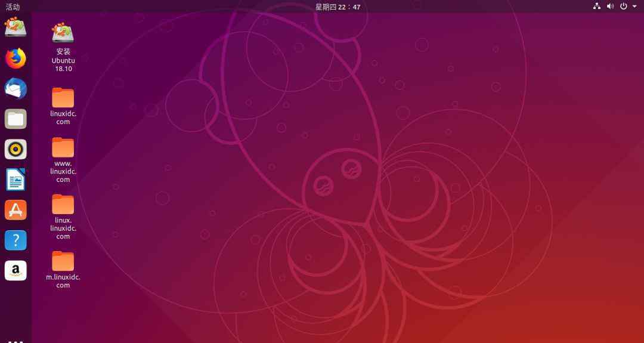Image resolution: width=644 pixels, height=343 pixels.
Task: Show applications grid at dock bottom
Action: (16, 341)
